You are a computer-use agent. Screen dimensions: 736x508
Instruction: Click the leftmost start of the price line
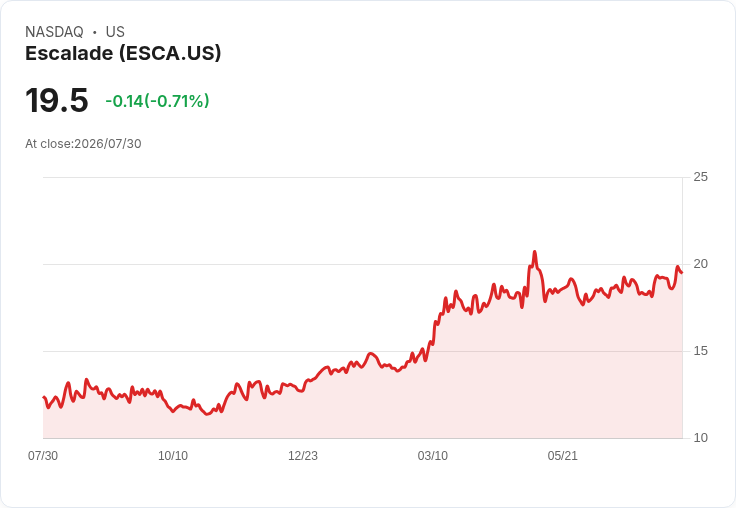[44, 398]
